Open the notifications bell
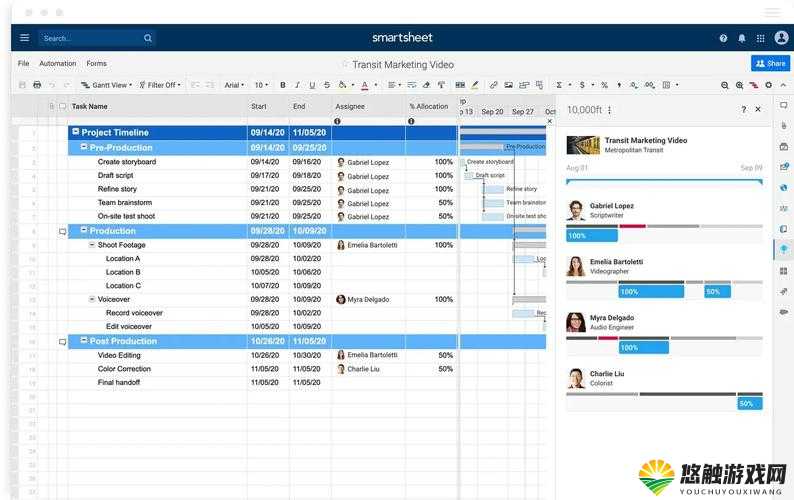The image size is (794, 500). tap(742, 38)
